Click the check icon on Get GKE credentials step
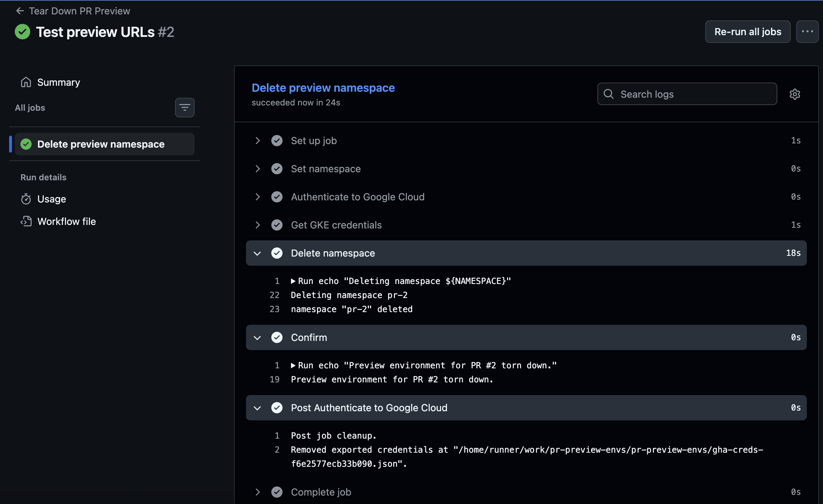The image size is (823, 504). (277, 225)
